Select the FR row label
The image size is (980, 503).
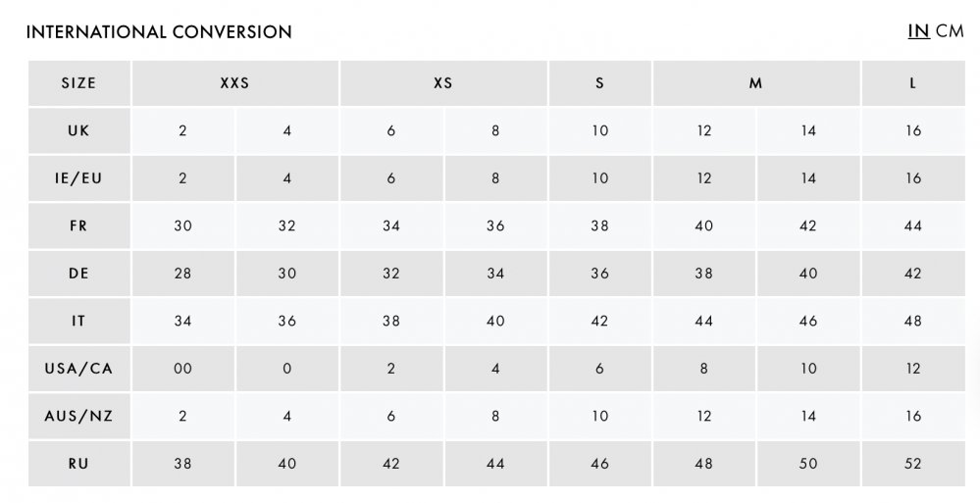pyautogui.click(x=78, y=226)
